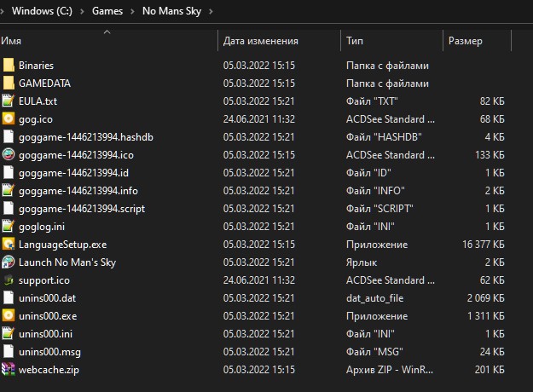Click the support.ico file icon
Image resolution: width=533 pixels, height=392 pixels.
point(9,280)
